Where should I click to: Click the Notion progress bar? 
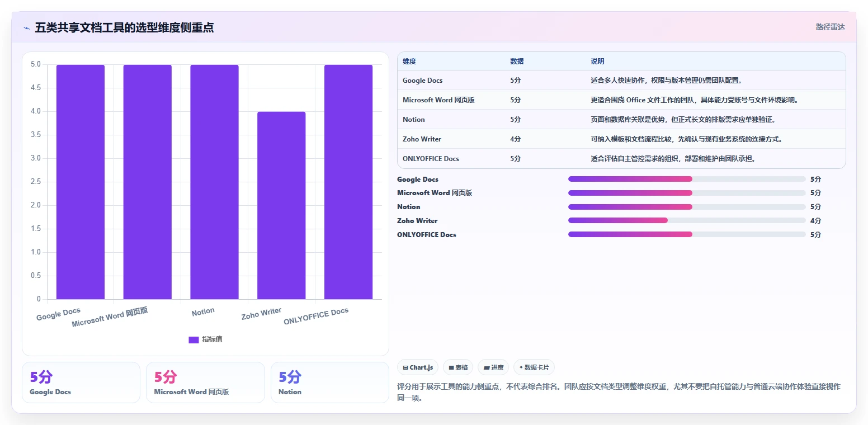coord(687,207)
